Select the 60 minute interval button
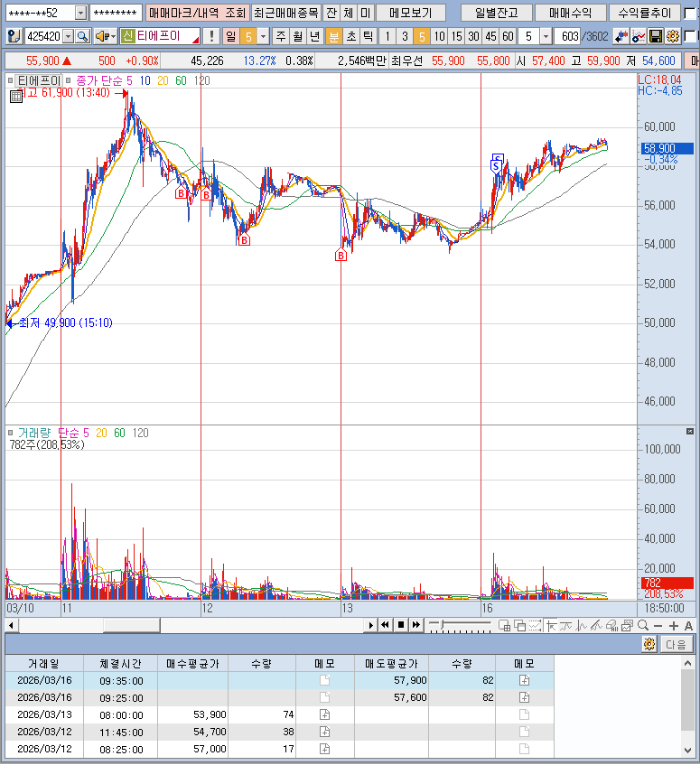 (508, 36)
